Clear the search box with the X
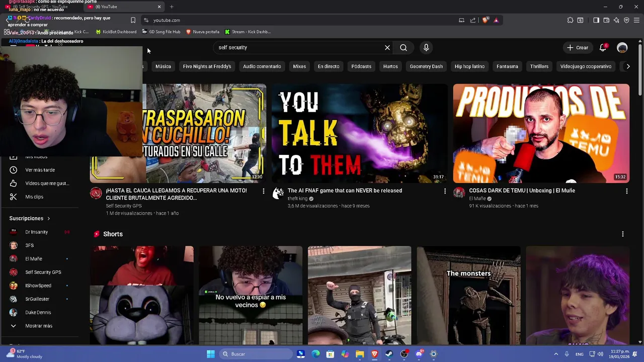The height and width of the screenshot is (362, 644). pos(387,47)
